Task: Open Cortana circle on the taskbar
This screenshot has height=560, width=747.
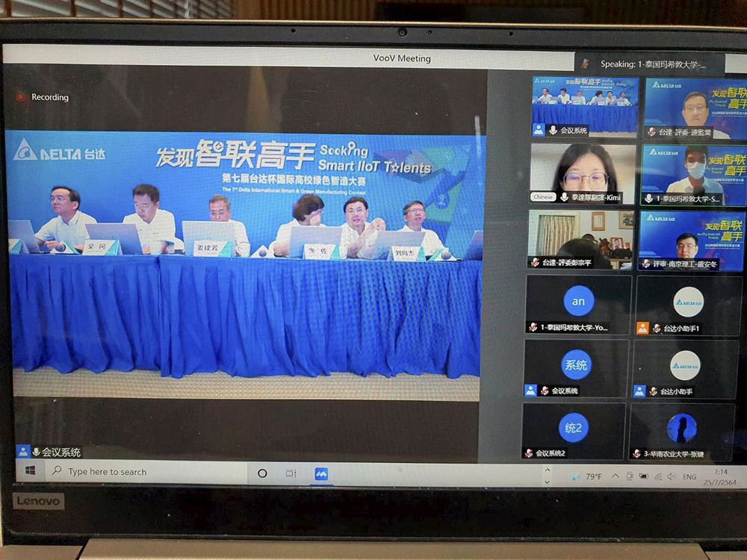Action: coord(262,473)
